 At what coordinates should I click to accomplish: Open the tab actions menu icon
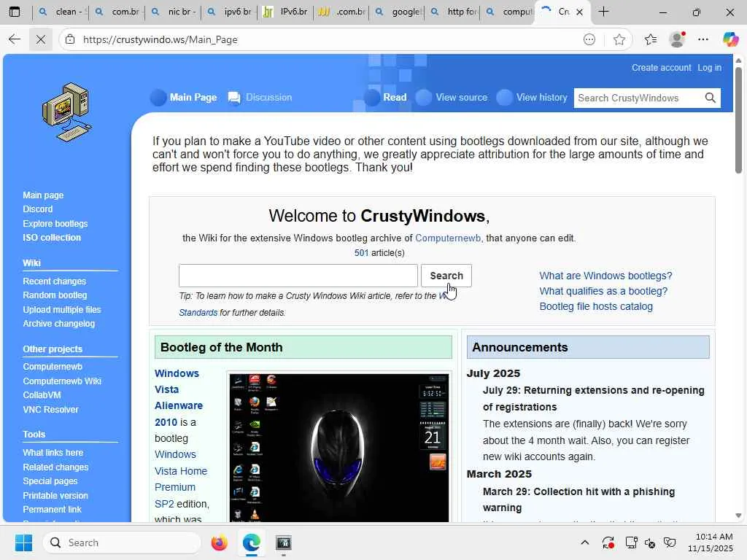tap(15, 12)
